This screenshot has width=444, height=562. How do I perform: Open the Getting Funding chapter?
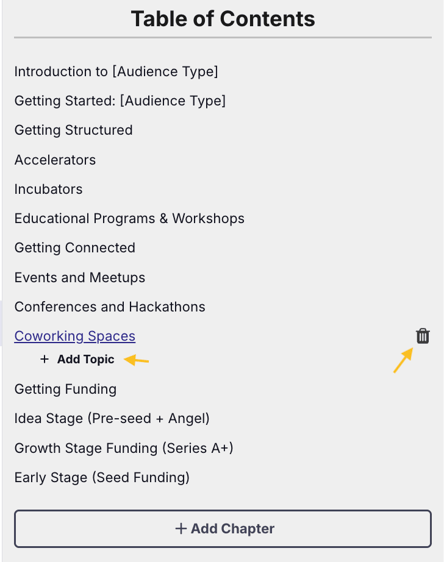pos(66,389)
